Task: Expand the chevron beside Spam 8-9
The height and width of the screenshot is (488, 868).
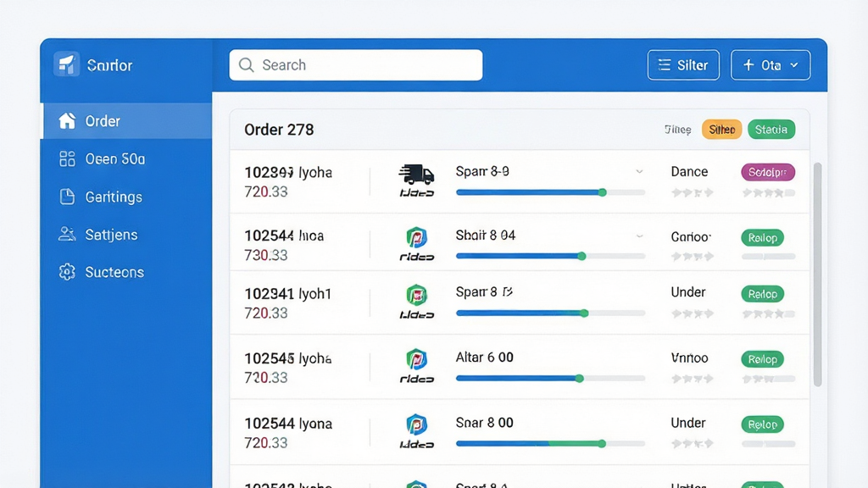Action: tap(639, 171)
